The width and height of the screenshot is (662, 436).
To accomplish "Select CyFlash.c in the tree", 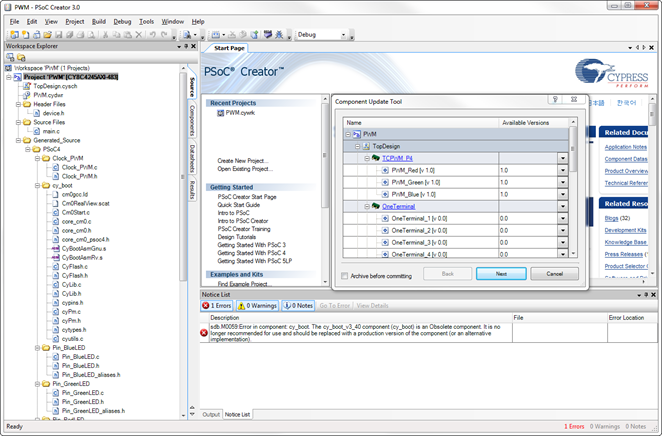I will [75, 266].
